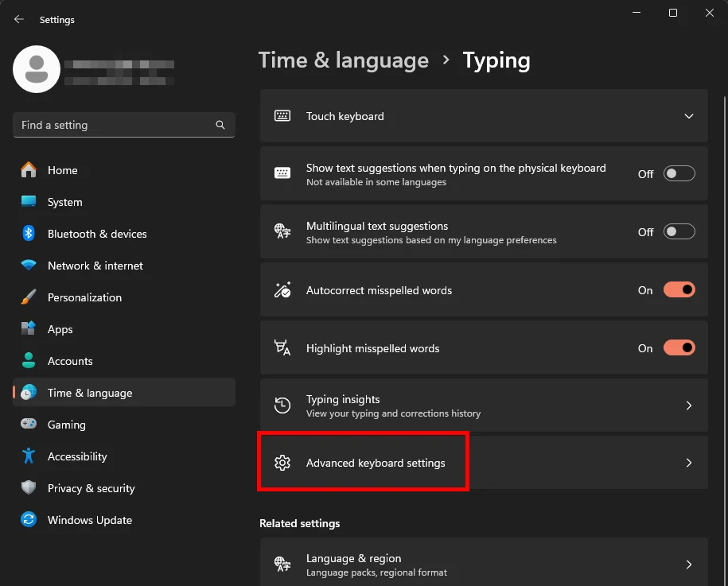Click the Gaming controller icon
The image size is (728, 586).
pos(29,424)
